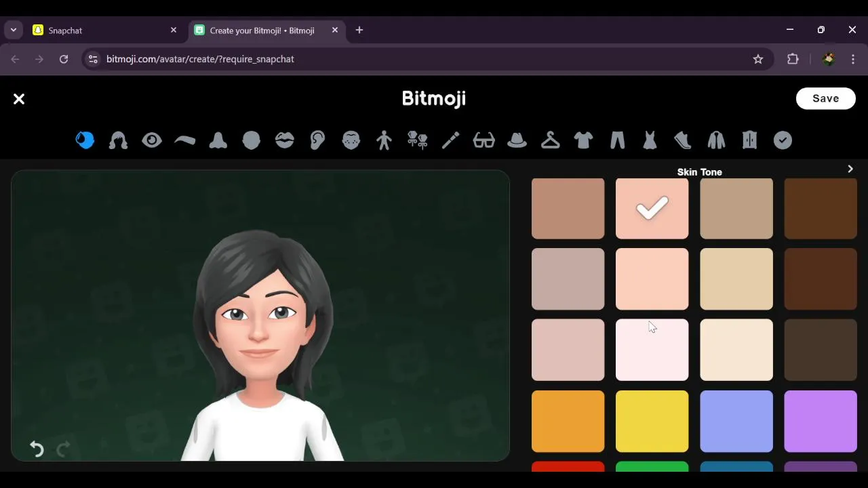Choose the orange skin tone swatch
Image resolution: width=868 pixels, height=488 pixels.
568,421
